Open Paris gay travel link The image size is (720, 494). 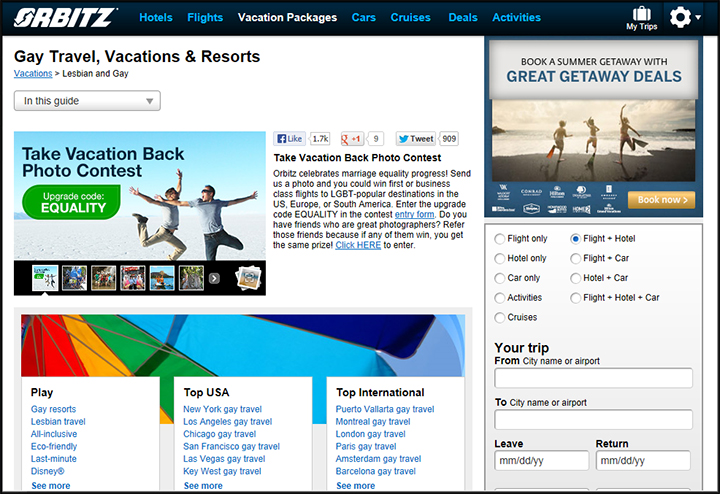click(366, 446)
